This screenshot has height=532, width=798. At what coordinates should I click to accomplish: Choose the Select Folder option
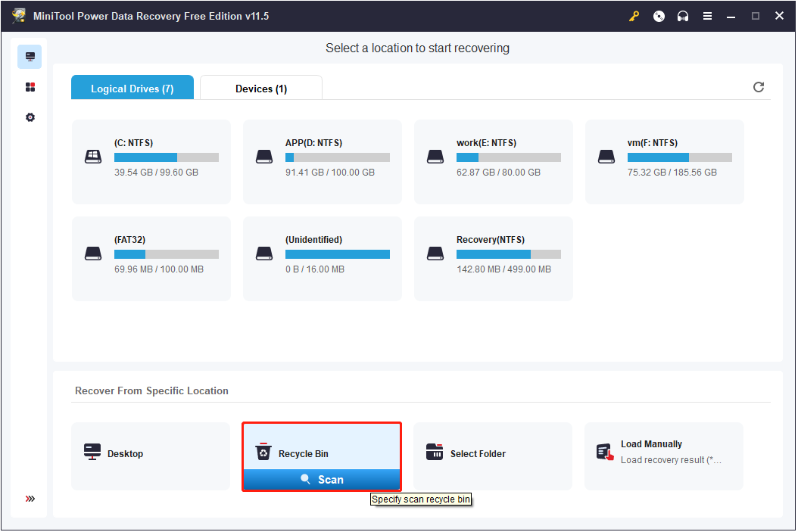[x=493, y=456]
